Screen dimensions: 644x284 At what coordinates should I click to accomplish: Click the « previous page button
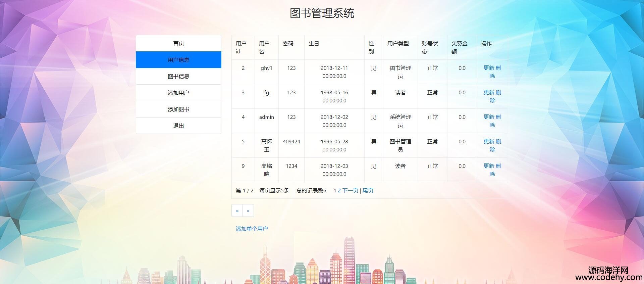[x=237, y=210]
